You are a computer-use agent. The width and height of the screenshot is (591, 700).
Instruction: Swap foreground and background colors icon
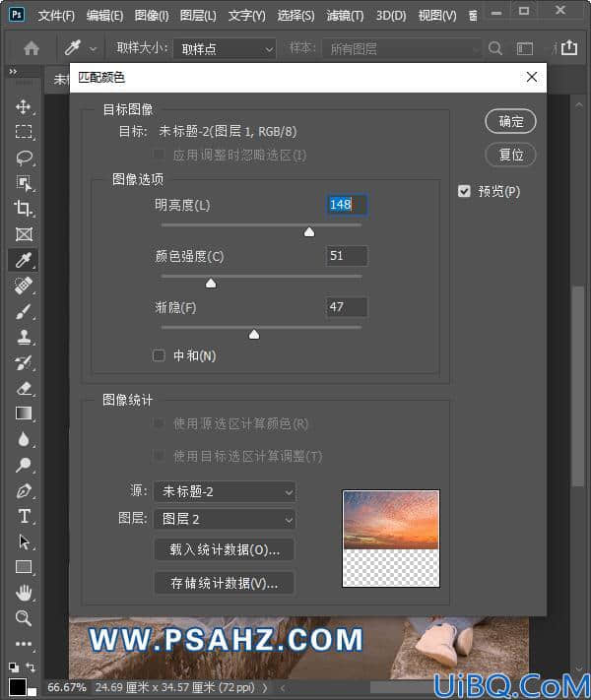click(31, 668)
